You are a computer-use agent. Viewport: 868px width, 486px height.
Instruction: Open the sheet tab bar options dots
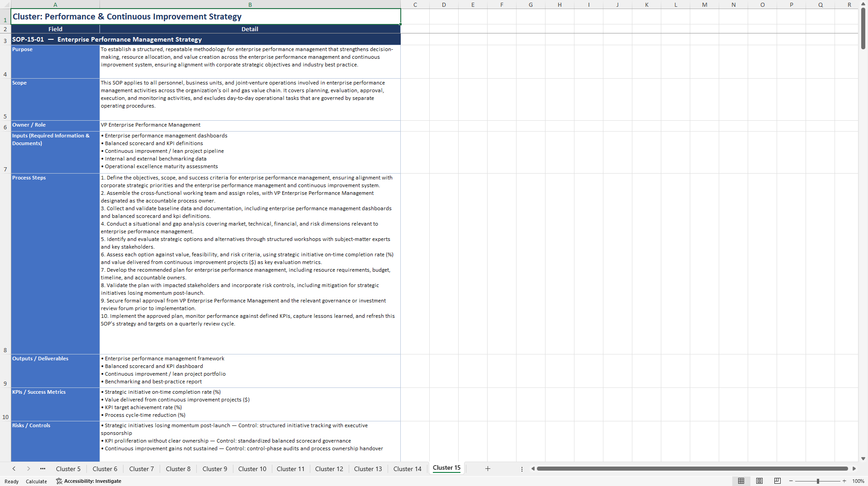coord(522,469)
